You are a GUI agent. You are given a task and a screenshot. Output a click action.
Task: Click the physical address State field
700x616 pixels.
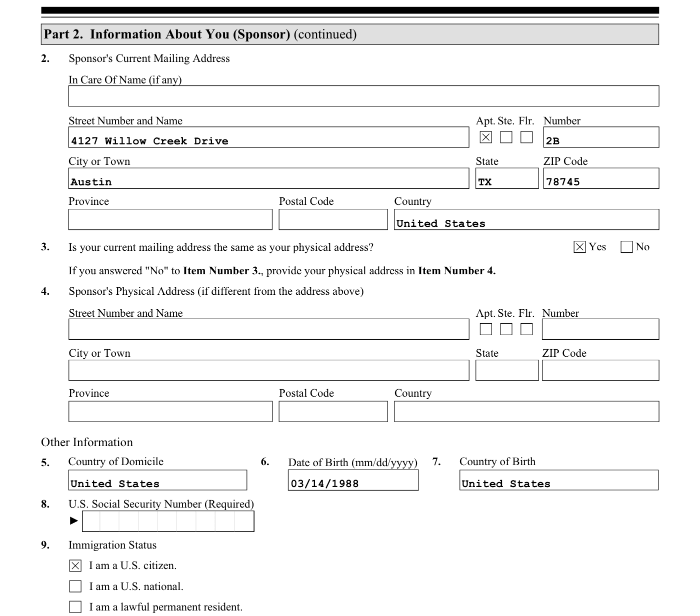click(507, 370)
